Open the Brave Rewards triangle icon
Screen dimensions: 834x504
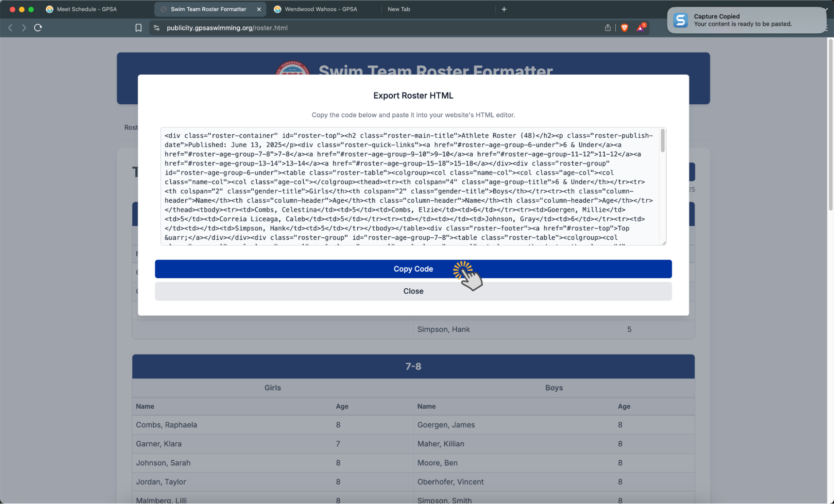pyautogui.click(x=640, y=28)
